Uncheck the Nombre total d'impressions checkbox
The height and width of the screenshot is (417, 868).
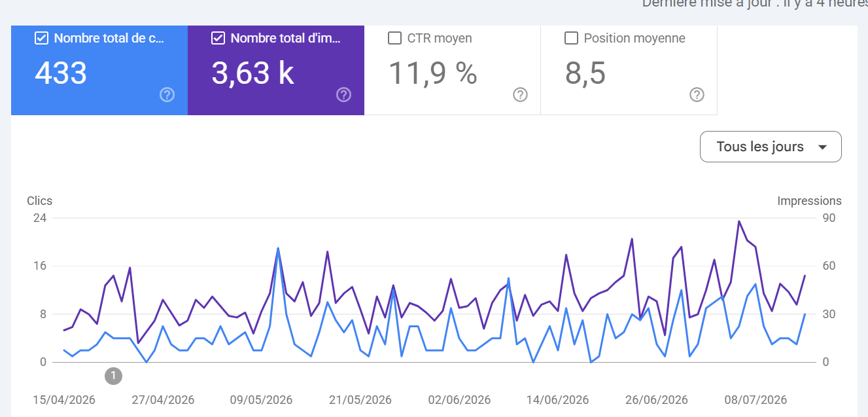218,38
